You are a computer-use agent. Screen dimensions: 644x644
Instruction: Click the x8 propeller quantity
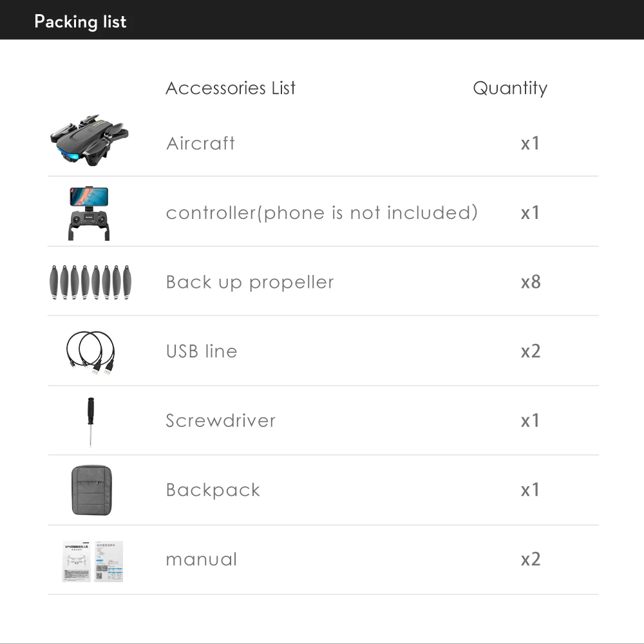(x=531, y=282)
